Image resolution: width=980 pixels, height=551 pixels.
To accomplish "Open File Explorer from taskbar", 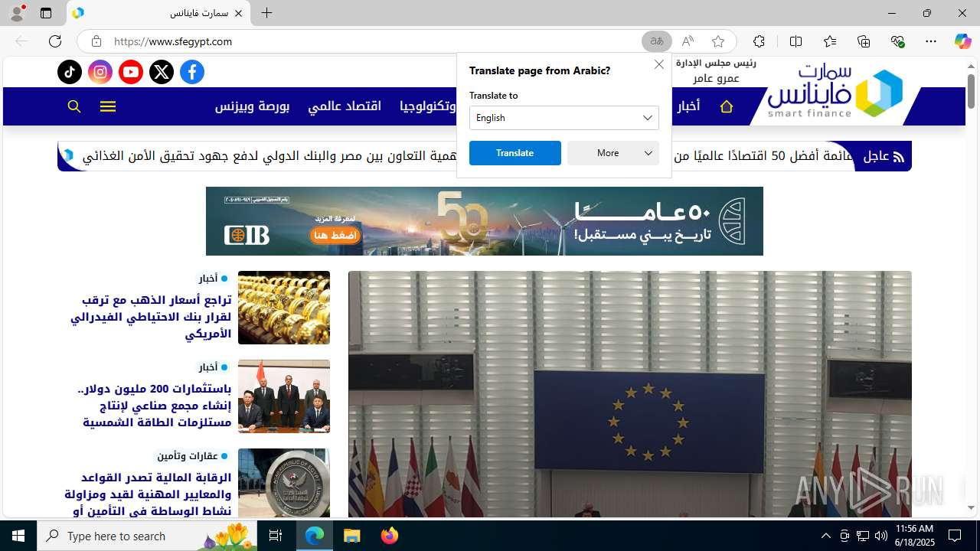I will 352,536.
